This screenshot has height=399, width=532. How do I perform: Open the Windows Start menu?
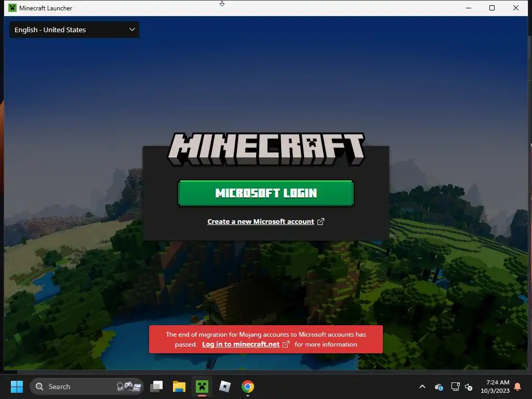click(17, 387)
